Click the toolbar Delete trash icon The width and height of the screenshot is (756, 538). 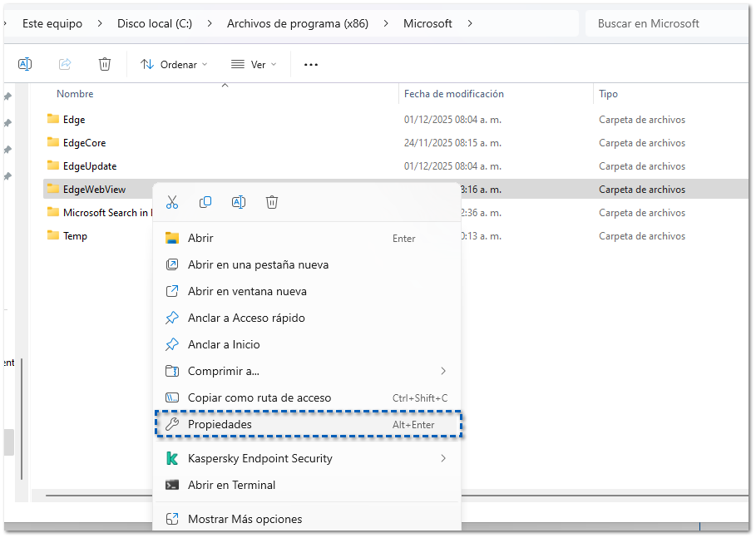coord(105,64)
